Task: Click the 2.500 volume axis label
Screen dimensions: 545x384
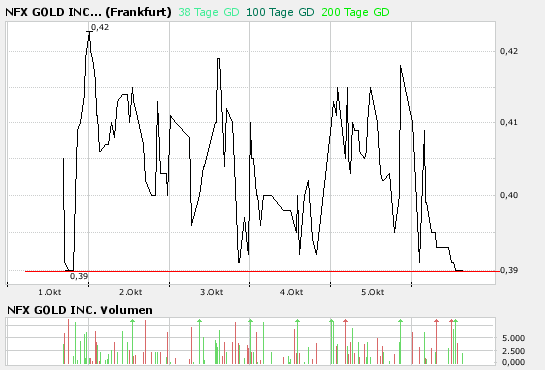Action: [513, 351]
